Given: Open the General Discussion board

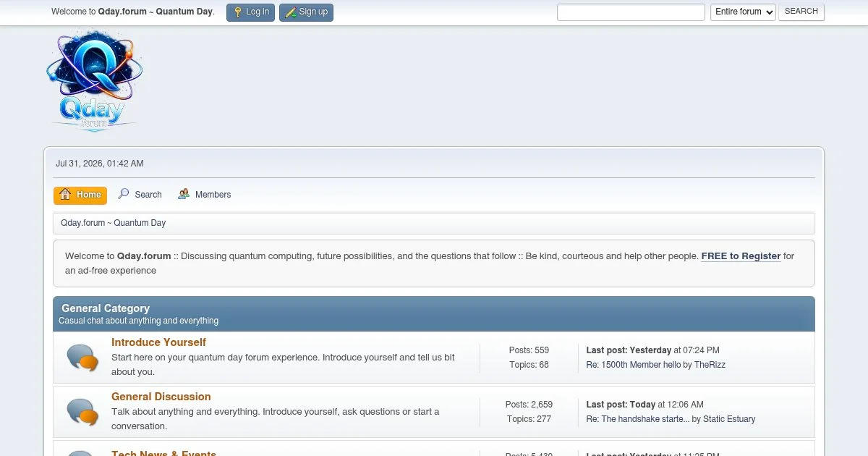Looking at the screenshot, I should 161,397.
